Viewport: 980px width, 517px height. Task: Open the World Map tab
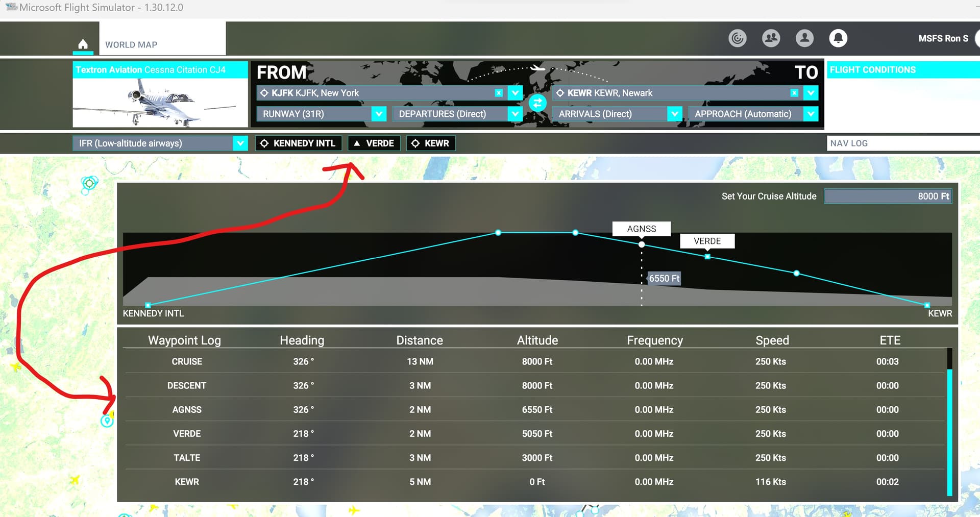(162, 38)
